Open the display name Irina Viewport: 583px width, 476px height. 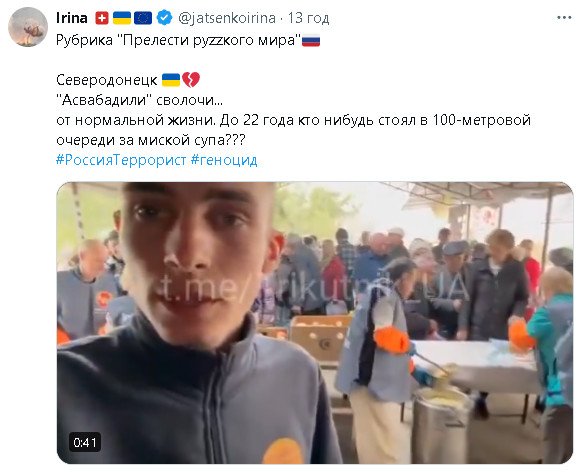pyautogui.click(x=72, y=17)
